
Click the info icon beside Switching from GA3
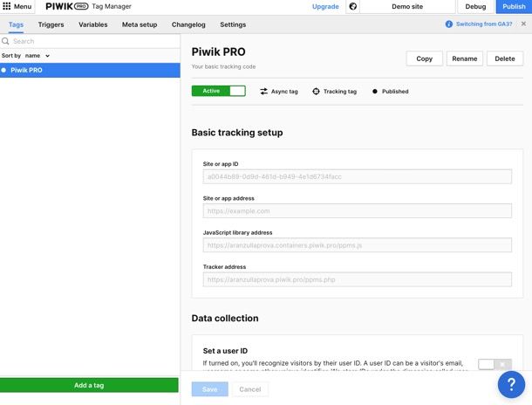[x=448, y=24]
